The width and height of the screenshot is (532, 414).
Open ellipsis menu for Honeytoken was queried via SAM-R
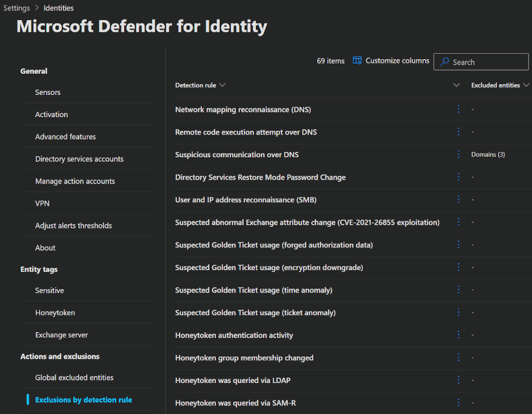click(458, 403)
